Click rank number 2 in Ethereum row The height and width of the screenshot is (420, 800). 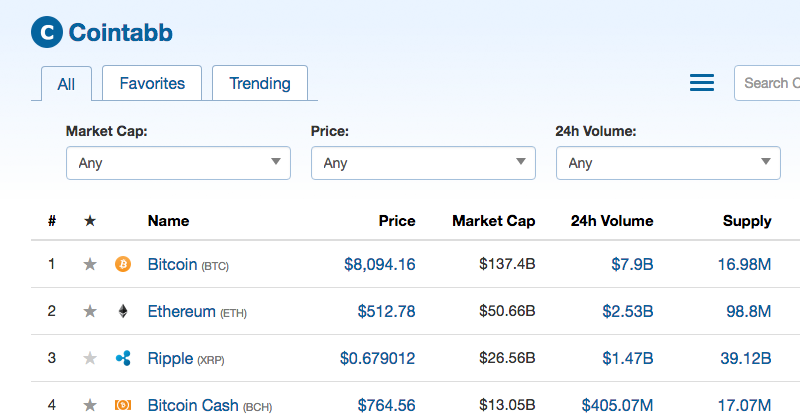(x=52, y=311)
